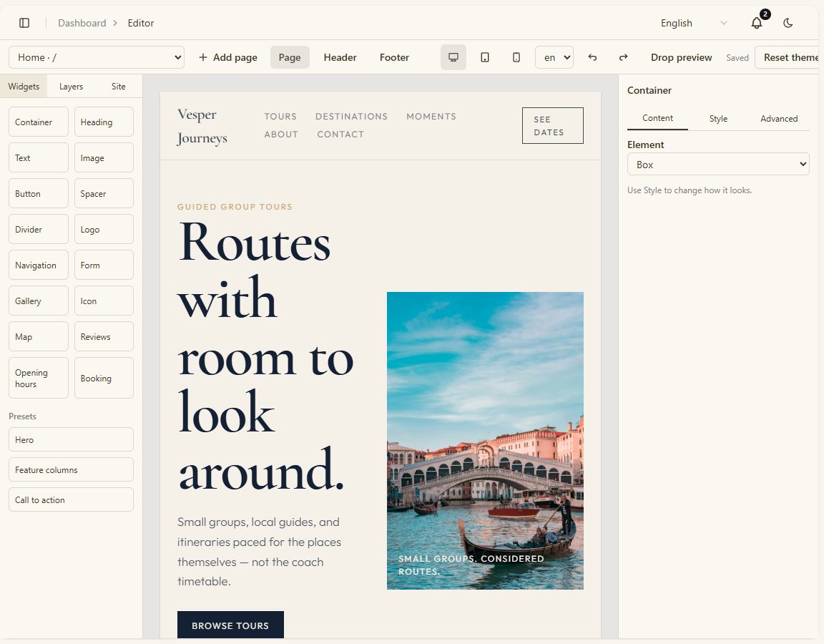Pick the Button widget
Screen dimensions: 824x644
click(39, 193)
